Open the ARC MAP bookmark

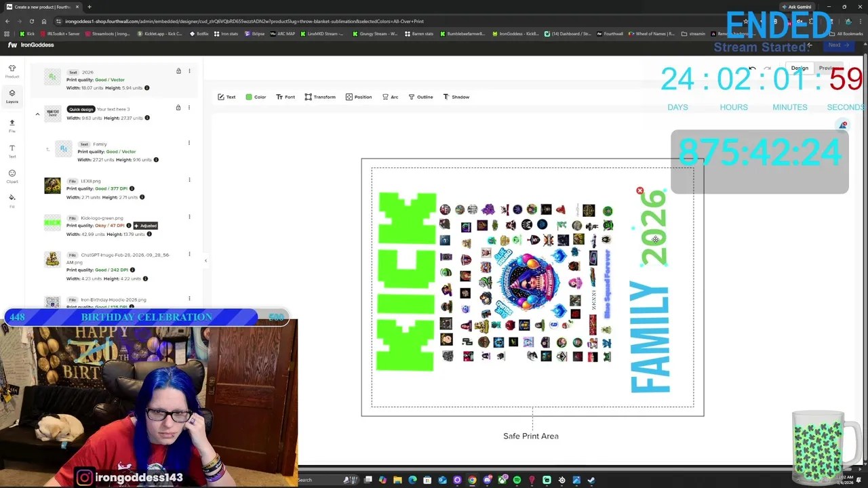pyautogui.click(x=282, y=33)
